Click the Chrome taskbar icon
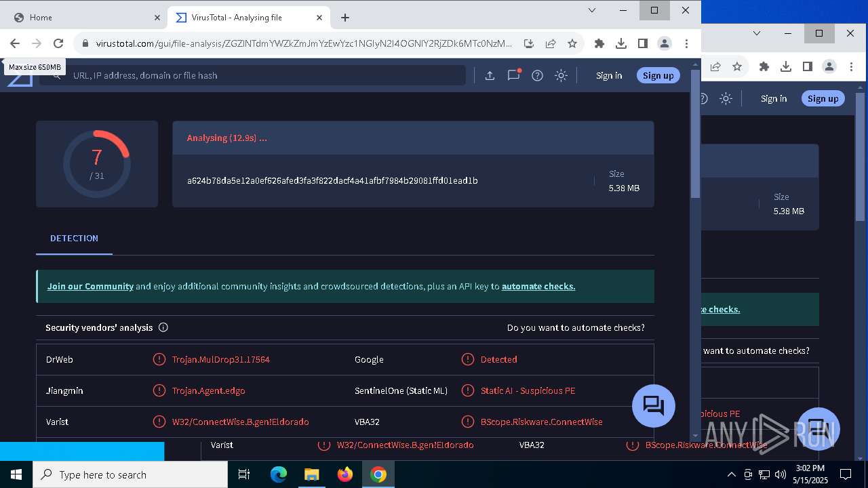 click(x=378, y=474)
